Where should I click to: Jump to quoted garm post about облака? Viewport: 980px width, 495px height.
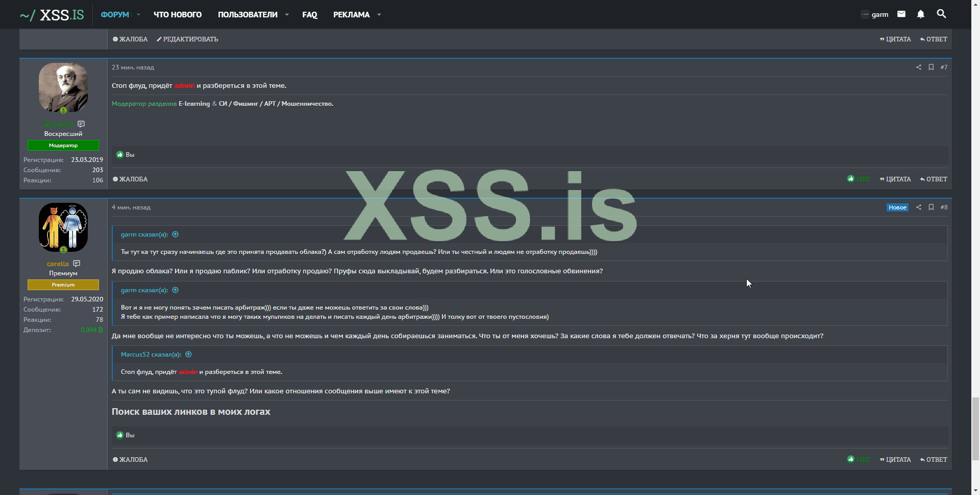[176, 234]
